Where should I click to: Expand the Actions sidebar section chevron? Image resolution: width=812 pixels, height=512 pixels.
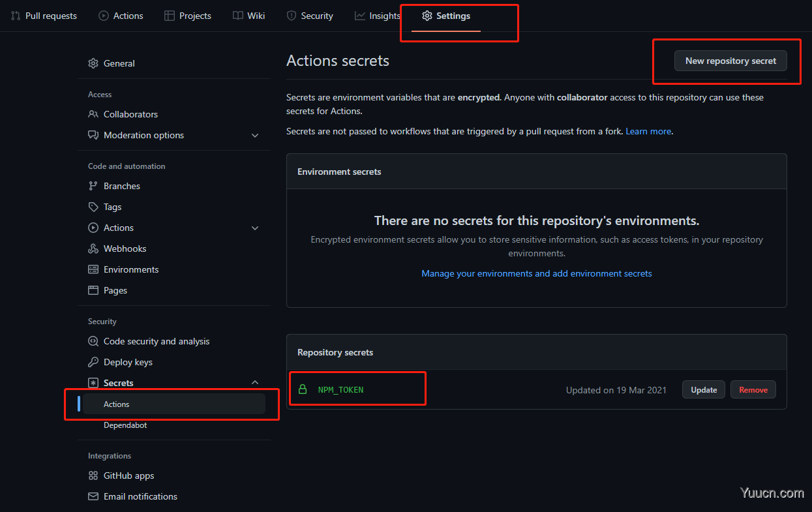(x=255, y=228)
